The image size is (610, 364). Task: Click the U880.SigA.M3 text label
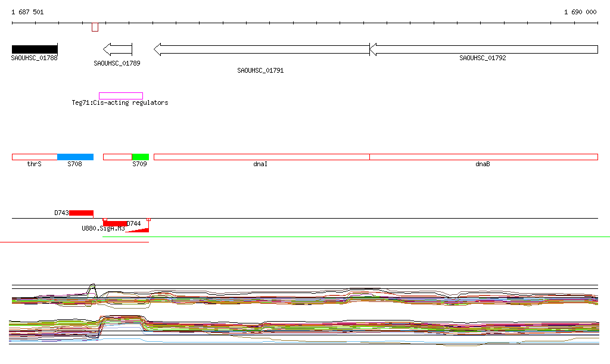pos(103,229)
